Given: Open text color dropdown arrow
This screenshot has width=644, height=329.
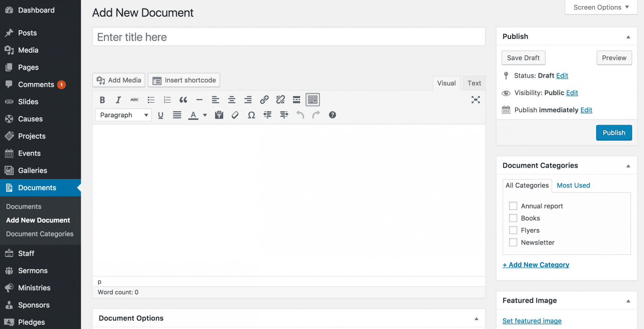Looking at the screenshot, I should point(205,115).
